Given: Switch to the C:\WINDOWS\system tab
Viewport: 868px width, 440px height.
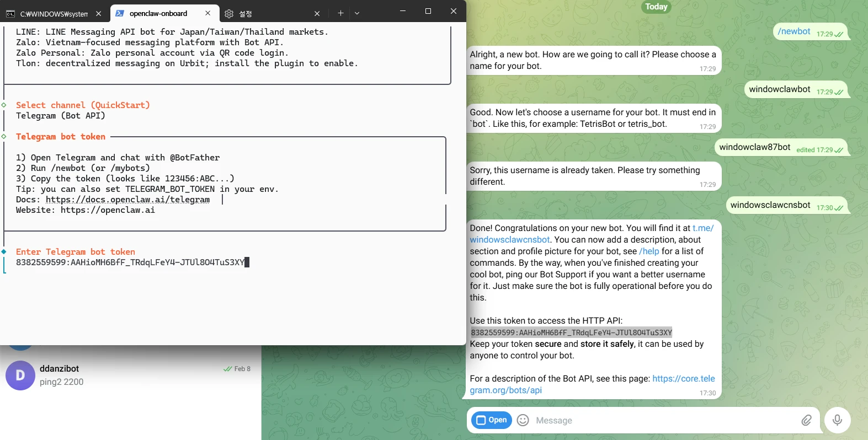Looking at the screenshot, I should point(54,14).
